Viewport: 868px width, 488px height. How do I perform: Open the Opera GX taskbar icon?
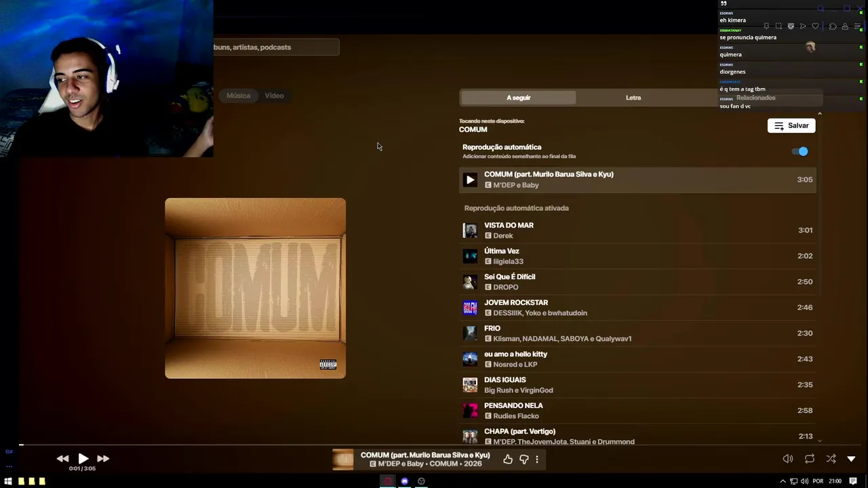click(388, 481)
